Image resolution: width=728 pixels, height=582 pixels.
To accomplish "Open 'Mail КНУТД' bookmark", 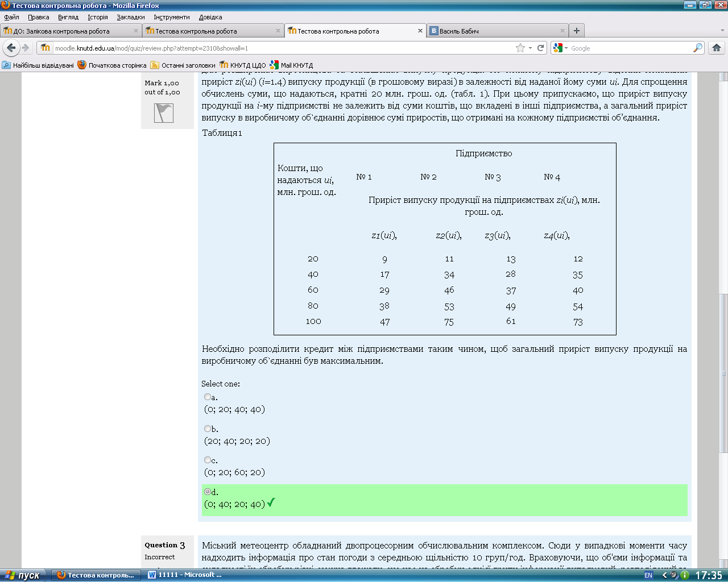I will [292, 65].
